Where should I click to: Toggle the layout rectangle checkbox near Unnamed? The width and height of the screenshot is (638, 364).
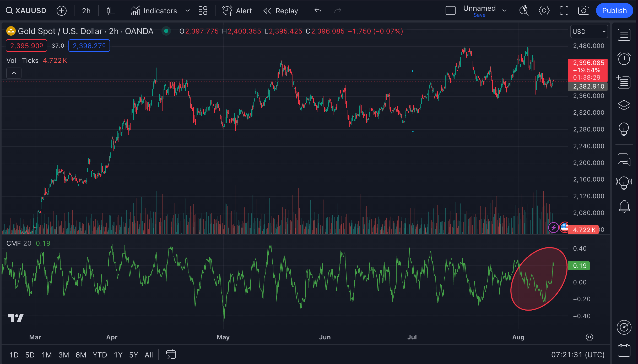[450, 11]
